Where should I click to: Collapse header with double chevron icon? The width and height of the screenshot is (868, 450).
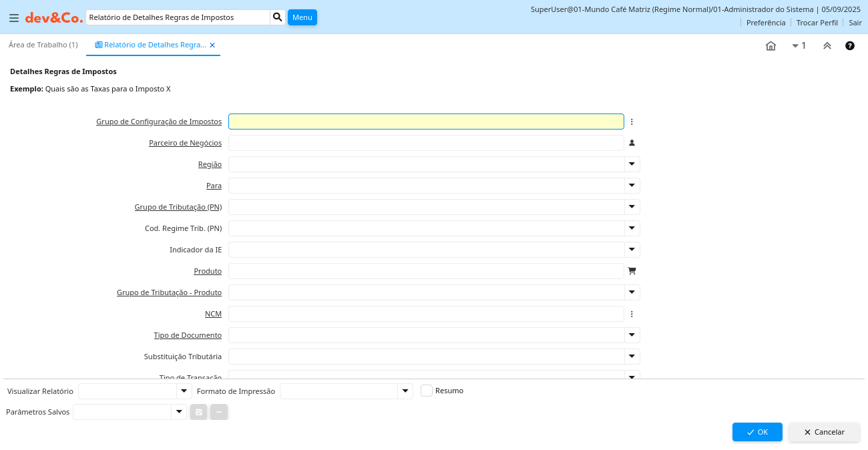click(x=827, y=46)
